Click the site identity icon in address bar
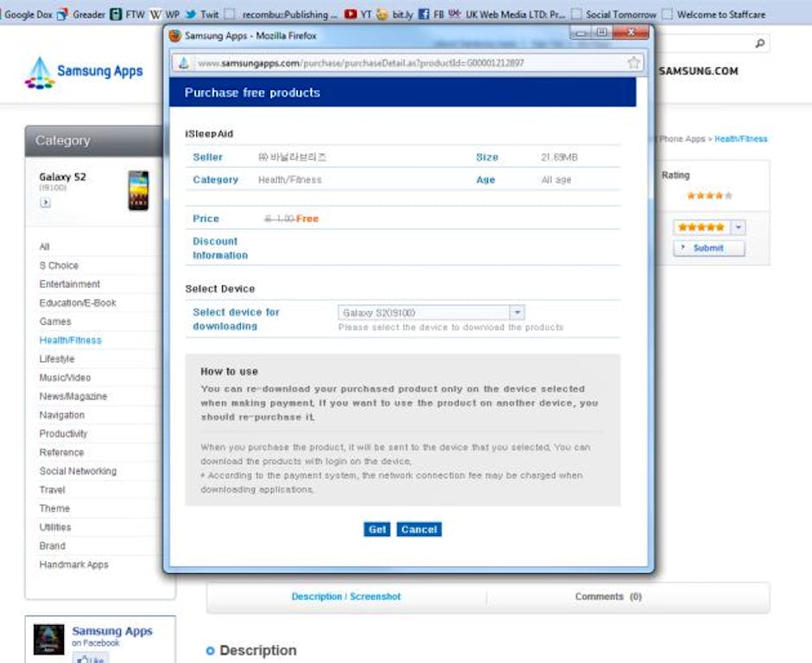Viewport: 812px width, 663px height. pyautogui.click(x=184, y=63)
